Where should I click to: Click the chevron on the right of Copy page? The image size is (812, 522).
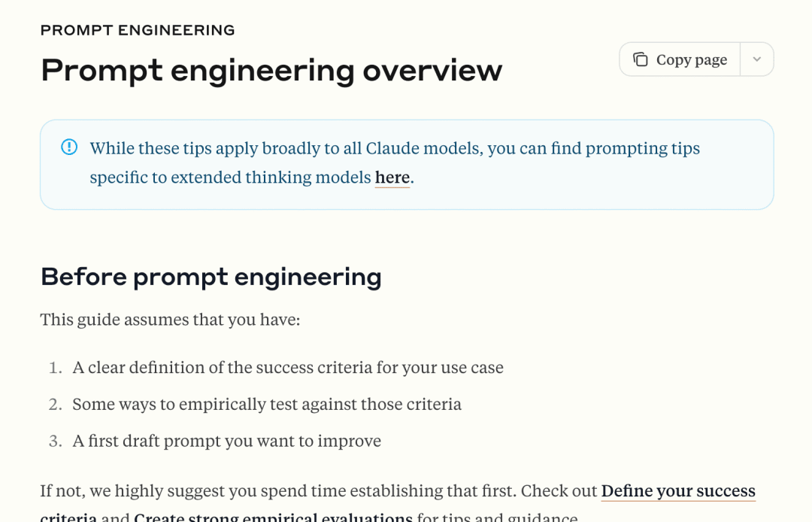point(757,59)
